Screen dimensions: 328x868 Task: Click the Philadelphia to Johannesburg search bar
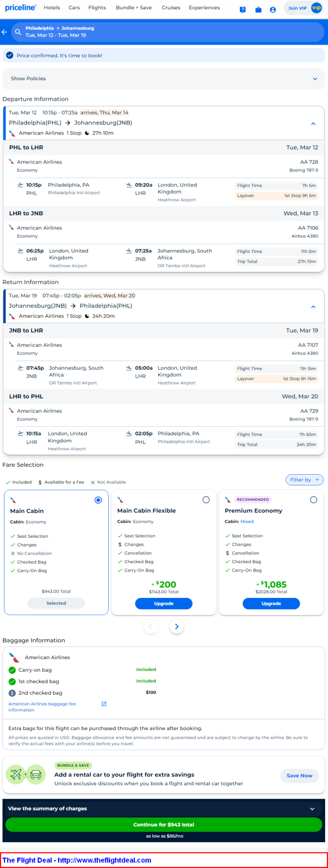pyautogui.click(x=168, y=32)
